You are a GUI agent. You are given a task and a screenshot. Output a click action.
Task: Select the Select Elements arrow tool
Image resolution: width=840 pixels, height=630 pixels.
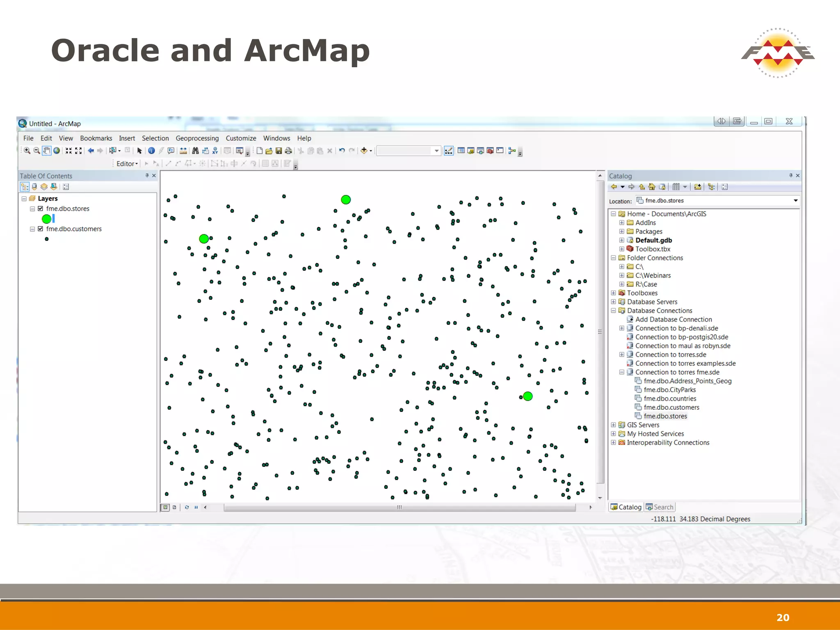[139, 151]
